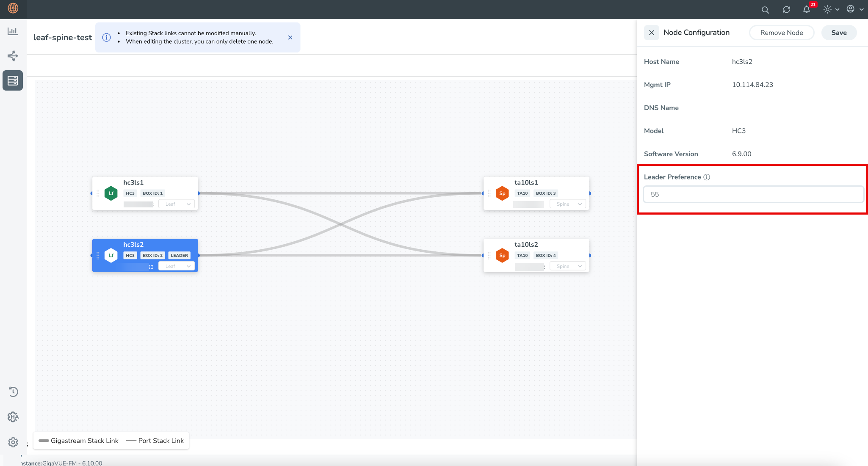
Task: Click the Save button
Action: [838, 33]
